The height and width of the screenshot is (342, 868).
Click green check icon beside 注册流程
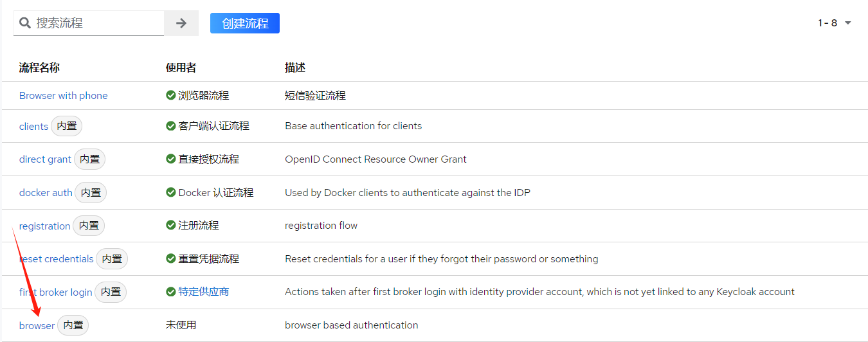171,225
